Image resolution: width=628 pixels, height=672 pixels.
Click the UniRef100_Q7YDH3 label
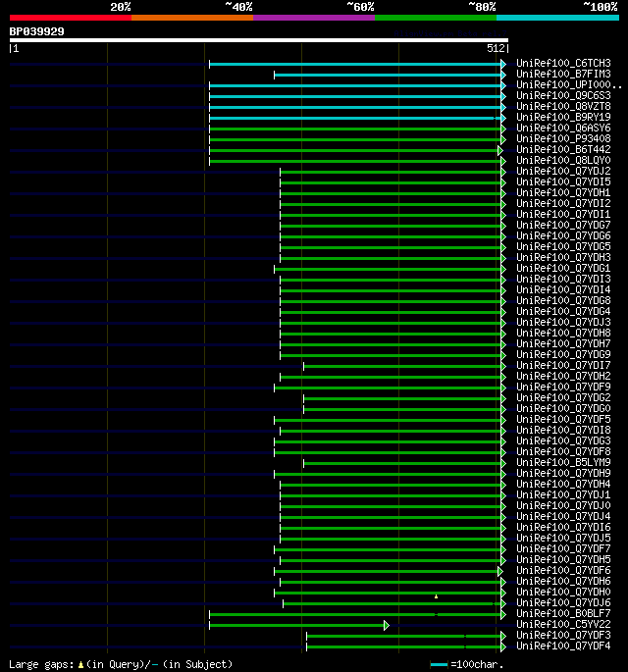563,258
